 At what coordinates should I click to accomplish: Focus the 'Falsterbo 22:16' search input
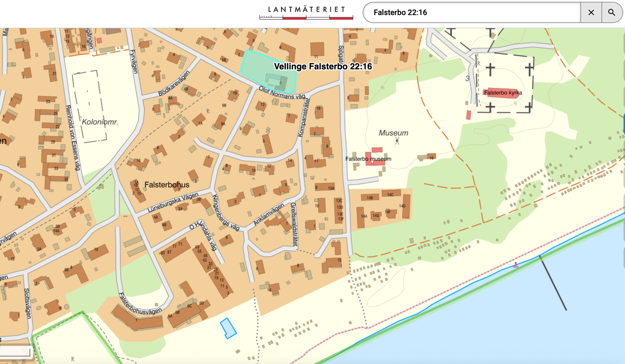point(472,12)
